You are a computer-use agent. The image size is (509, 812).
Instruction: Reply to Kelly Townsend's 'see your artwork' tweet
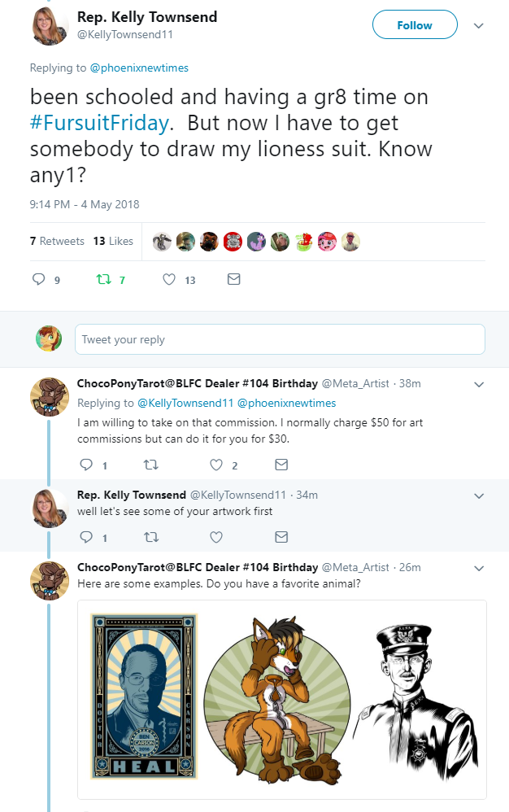[86, 537]
